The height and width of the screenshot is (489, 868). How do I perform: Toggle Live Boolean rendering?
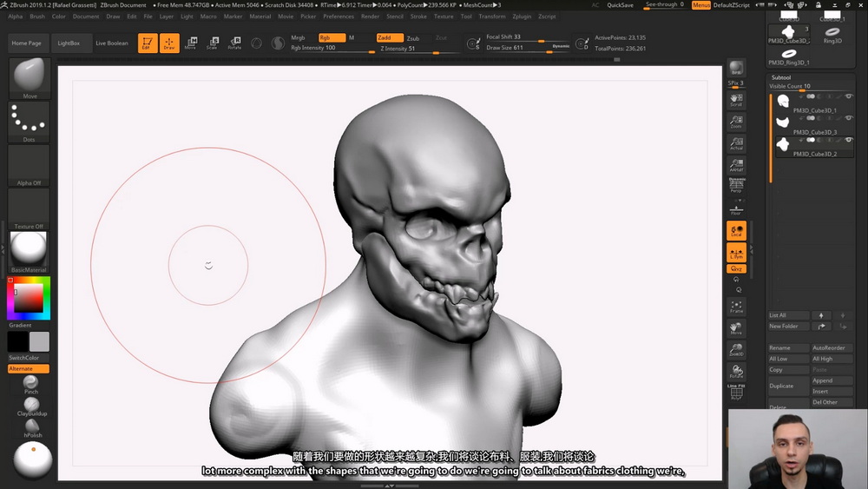point(112,43)
